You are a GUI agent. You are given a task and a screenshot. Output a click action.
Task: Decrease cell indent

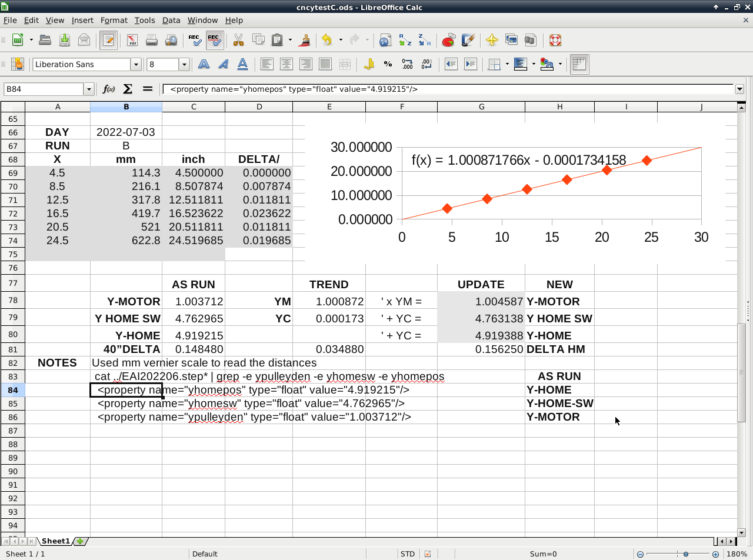click(x=451, y=64)
